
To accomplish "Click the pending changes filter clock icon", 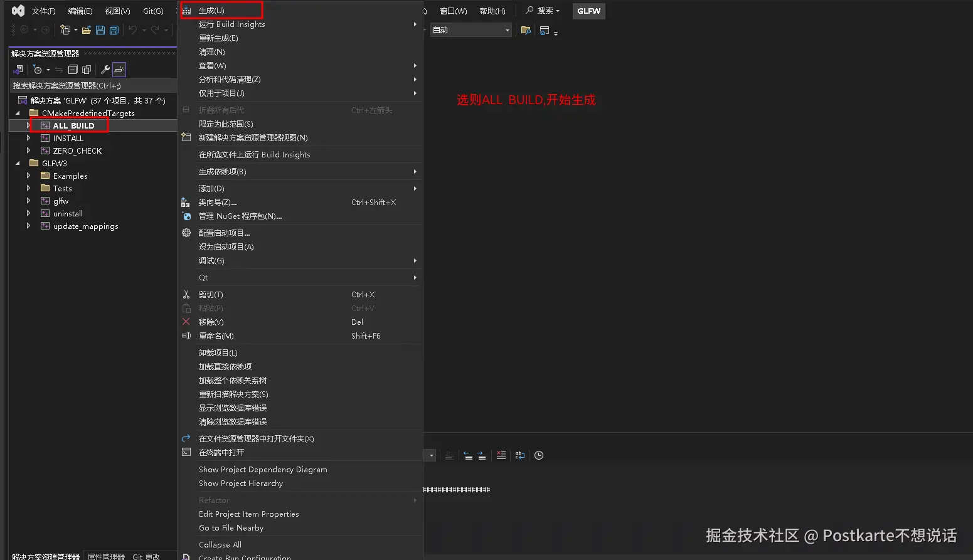I will [38, 70].
